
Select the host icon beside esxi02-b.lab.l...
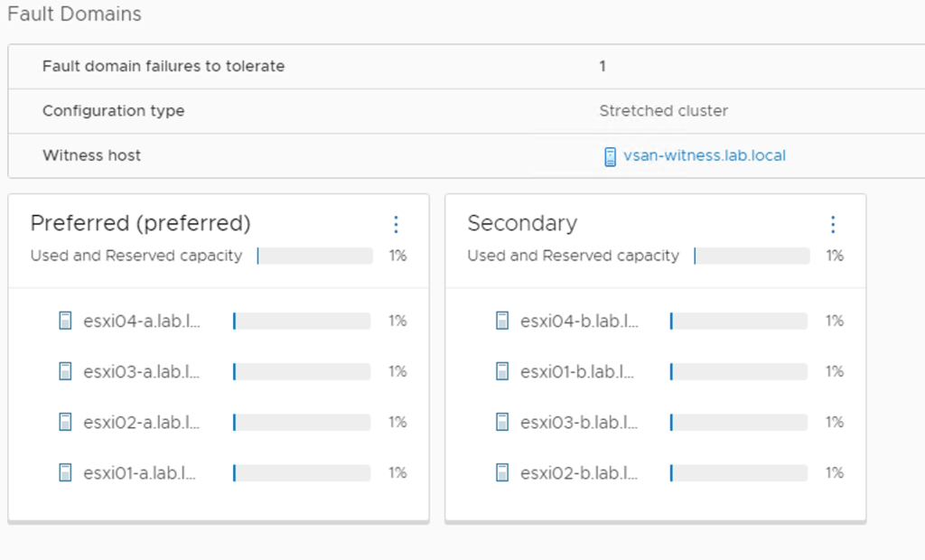501,471
